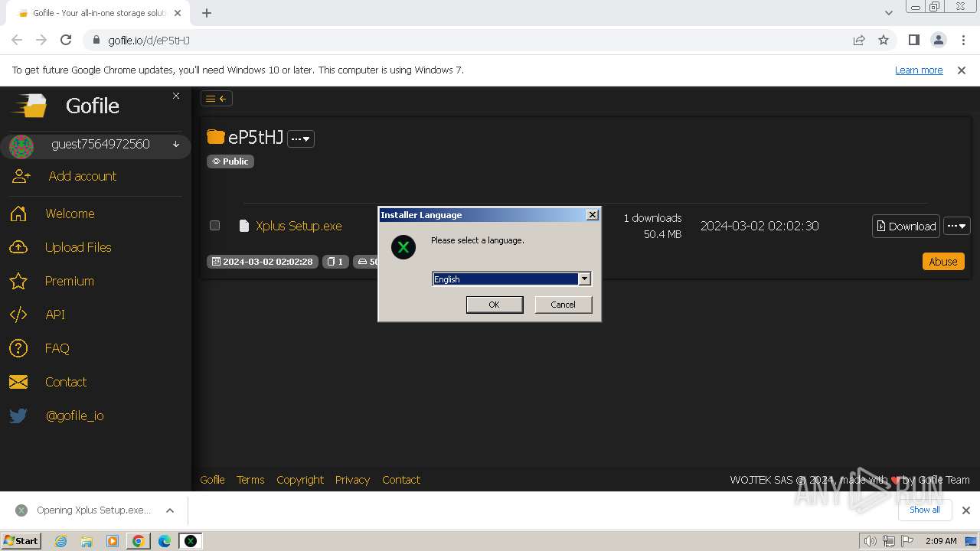Open file options menu next to Download
980x551 pixels.
957,226
